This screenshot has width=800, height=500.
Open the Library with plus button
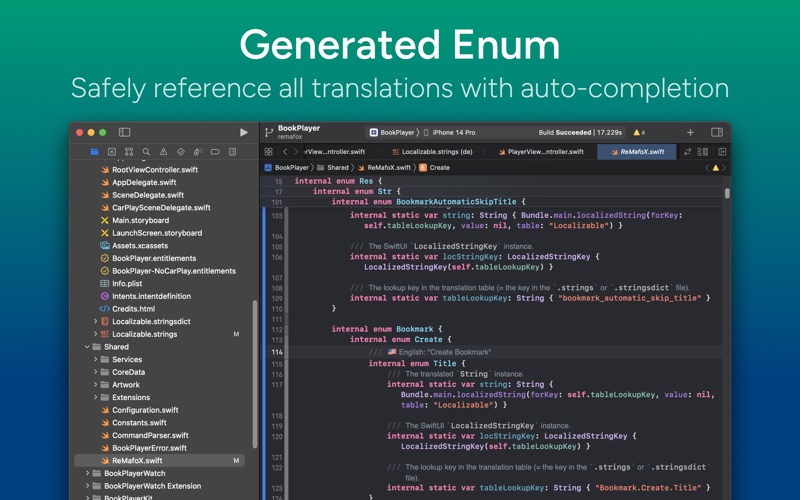click(x=690, y=132)
